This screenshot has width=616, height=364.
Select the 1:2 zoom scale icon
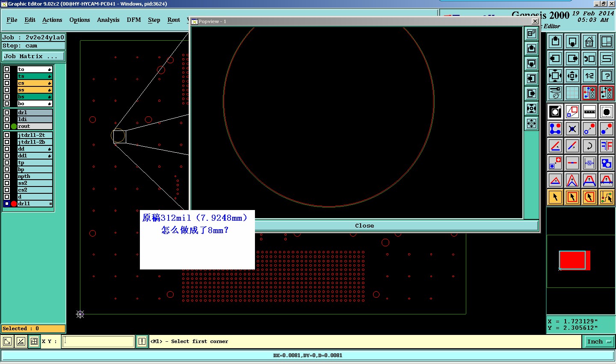pyautogui.click(x=589, y=76)
